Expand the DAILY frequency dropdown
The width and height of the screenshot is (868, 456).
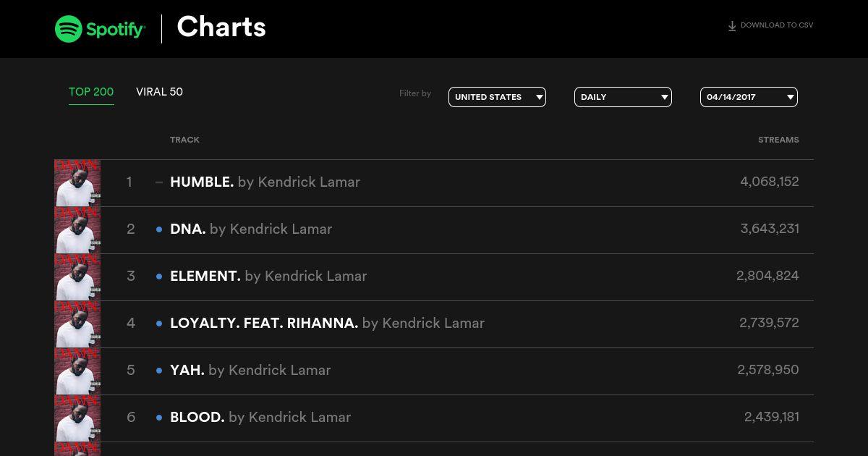[x=623, y=97]
